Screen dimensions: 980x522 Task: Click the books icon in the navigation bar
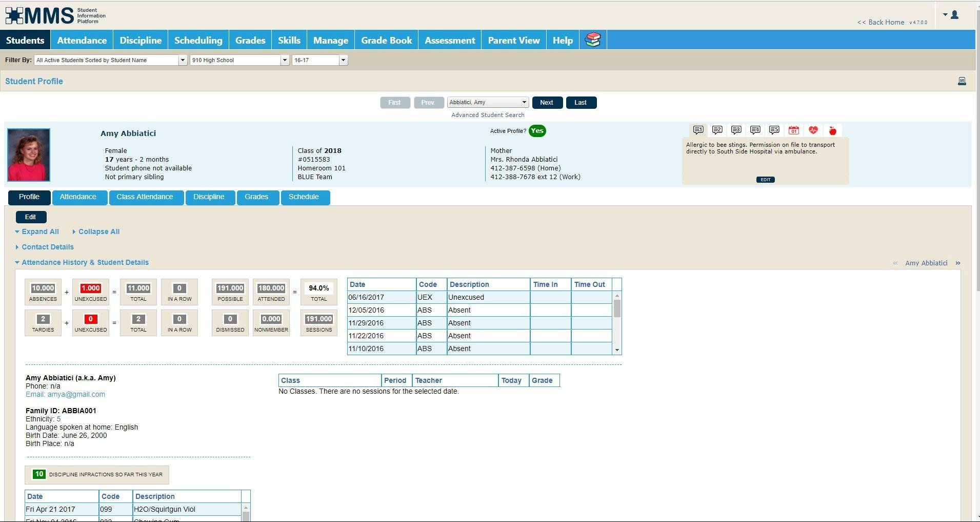coord(593,40)
